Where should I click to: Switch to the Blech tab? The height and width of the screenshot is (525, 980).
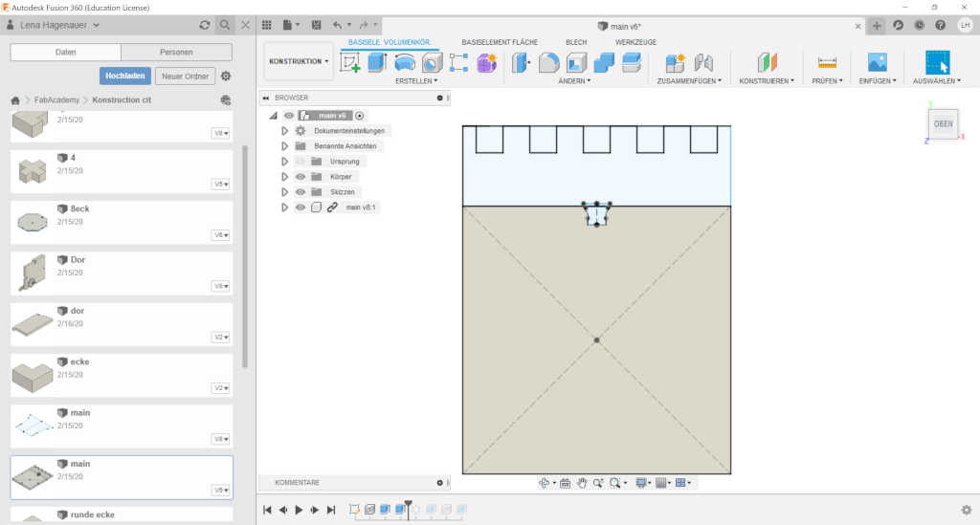(x=576, y=42)
